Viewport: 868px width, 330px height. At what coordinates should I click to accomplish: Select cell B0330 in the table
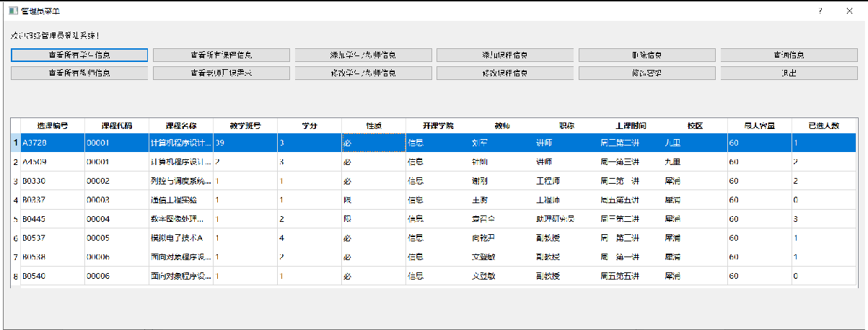click(x=53, y=181)
